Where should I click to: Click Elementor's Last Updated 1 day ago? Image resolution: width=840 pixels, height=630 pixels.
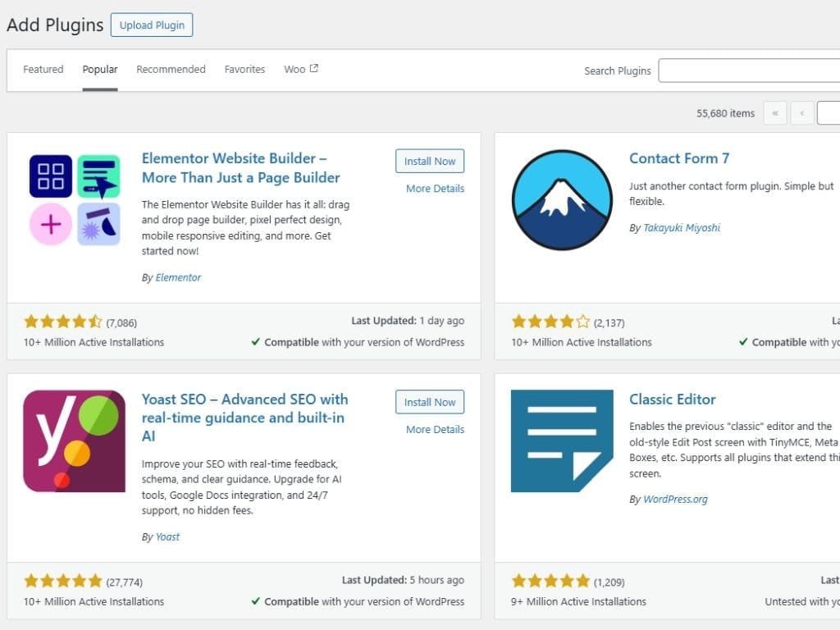pyautogui.click(x=408, y=321)
